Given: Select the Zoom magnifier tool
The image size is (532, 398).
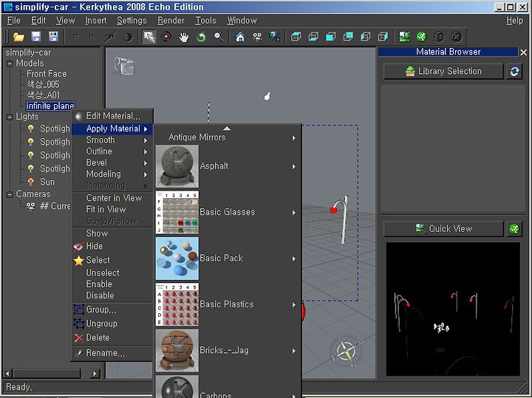Looking at the screenshot, I should coord(218,37).
